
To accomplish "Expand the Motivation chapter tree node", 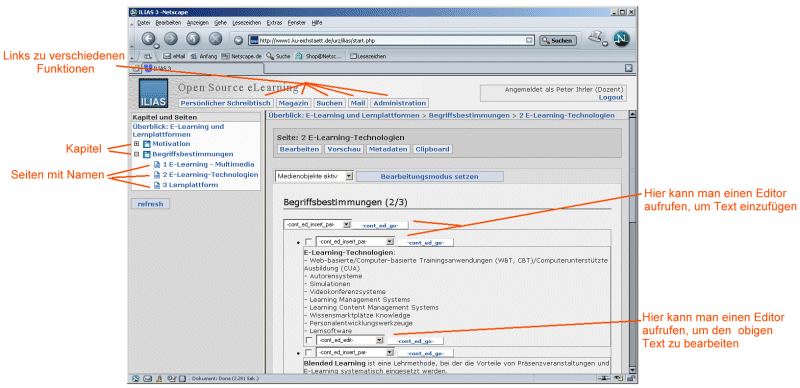I will tap(136, 144).
